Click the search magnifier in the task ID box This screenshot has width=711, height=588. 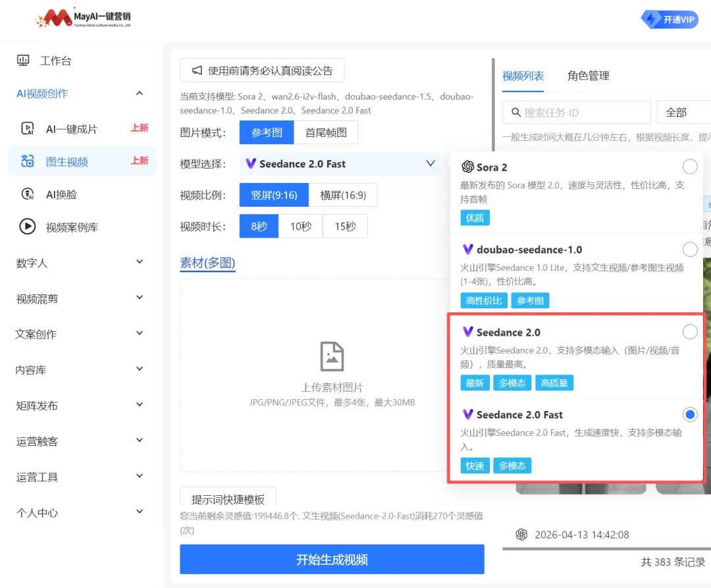point(516,112)
